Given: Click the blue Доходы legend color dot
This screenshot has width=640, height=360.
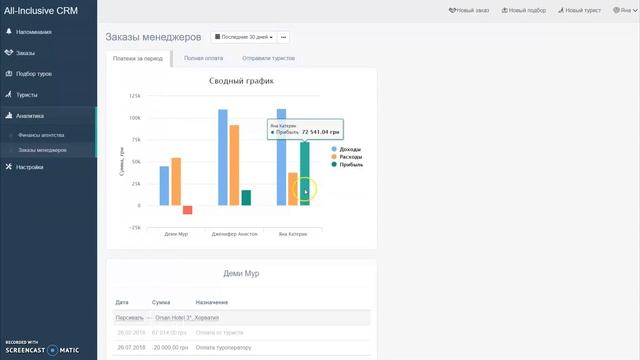Looking at the screenshot, I should (334, 149).
